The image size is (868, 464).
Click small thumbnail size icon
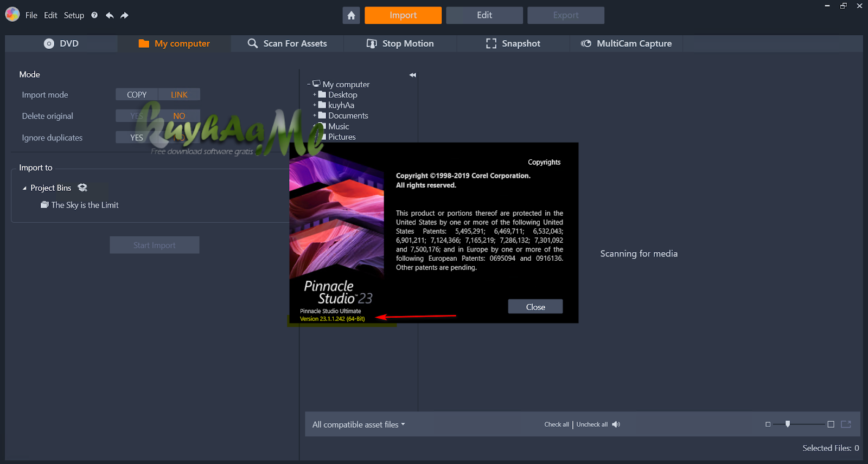(x=768, y=424)
